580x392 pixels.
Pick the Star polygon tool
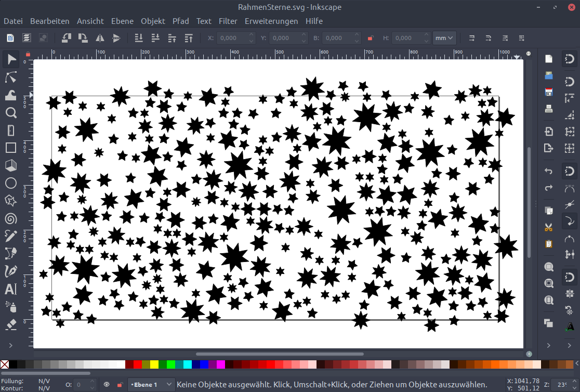11,201
